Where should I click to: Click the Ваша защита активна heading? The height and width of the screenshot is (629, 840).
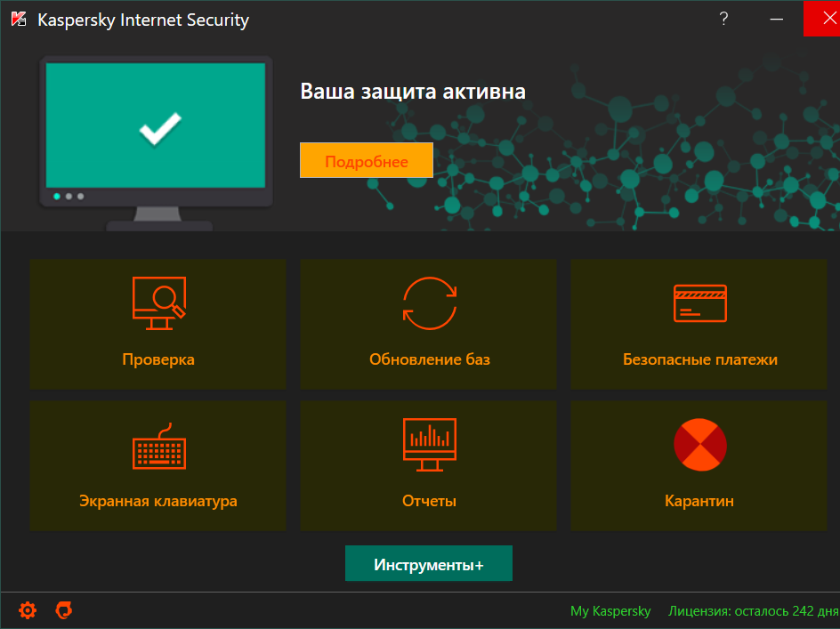(x=413, y=92)
